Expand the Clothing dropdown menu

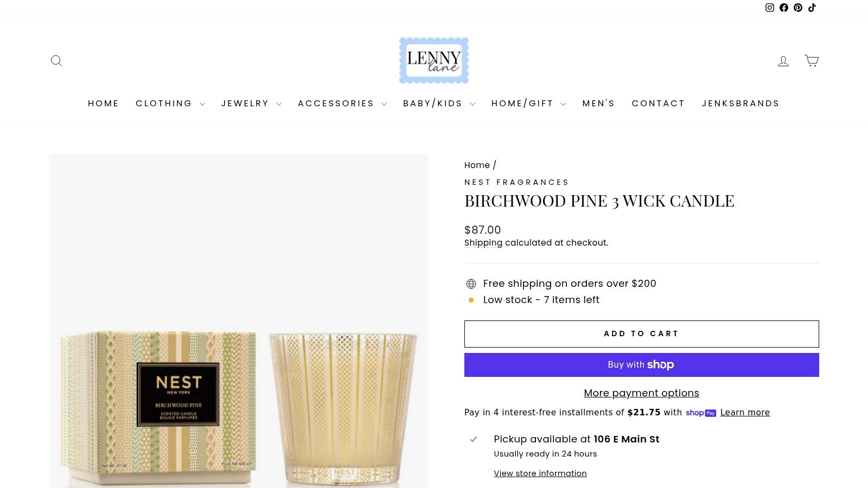point(170,104)
